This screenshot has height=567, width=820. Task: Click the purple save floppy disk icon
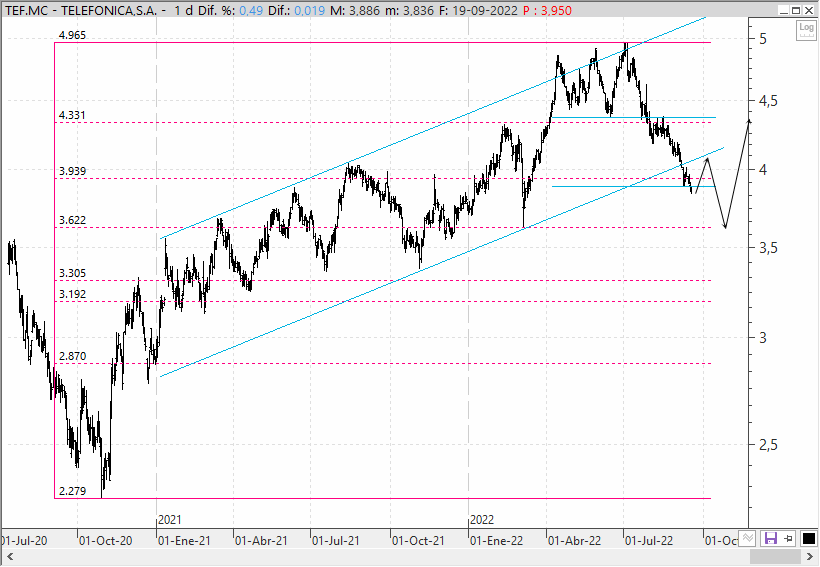click(x=770, y=538)
